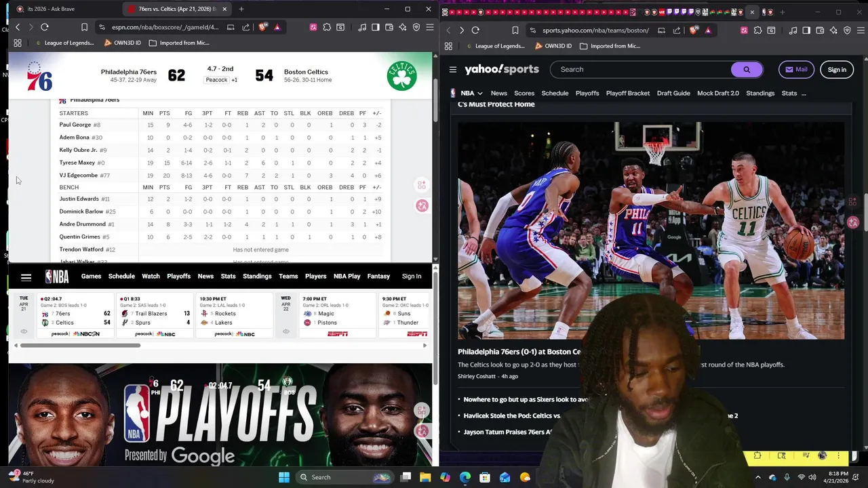Open Paul George player link
Screen dimensions: 868x488
pyautogui.click(x=75, y=125)
